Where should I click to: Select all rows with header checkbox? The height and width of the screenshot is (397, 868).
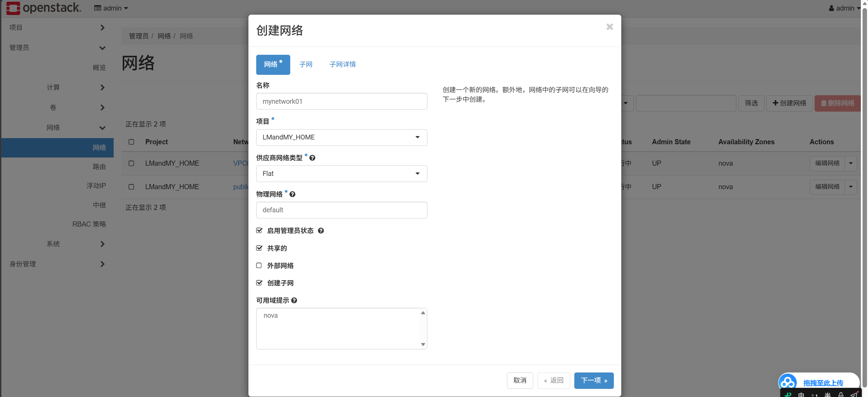pyautogui.click(x=131, y=142)
